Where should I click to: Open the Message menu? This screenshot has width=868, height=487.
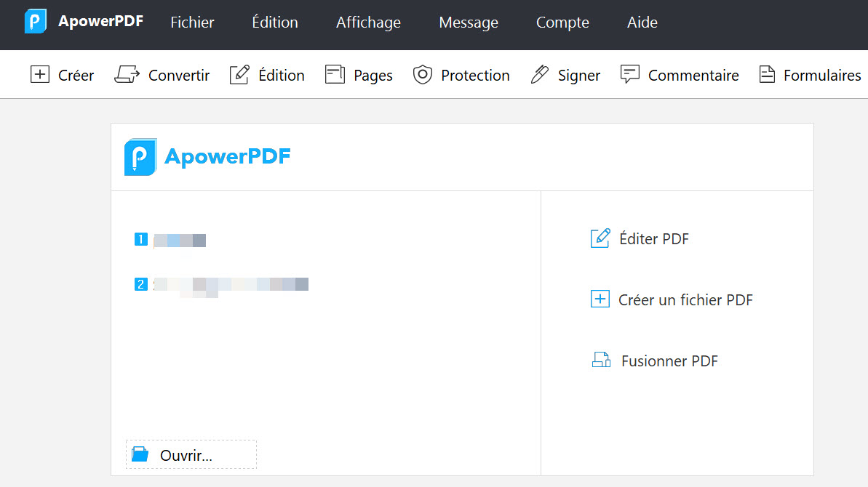468,23
